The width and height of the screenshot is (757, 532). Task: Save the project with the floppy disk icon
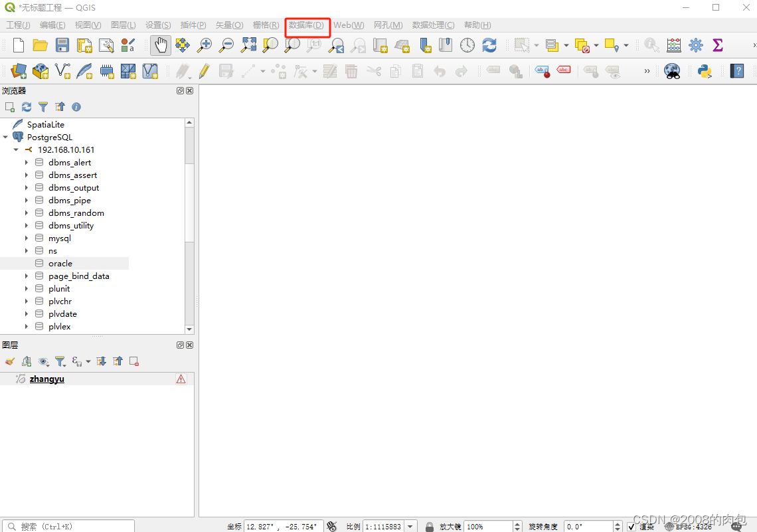pos(62,45)
